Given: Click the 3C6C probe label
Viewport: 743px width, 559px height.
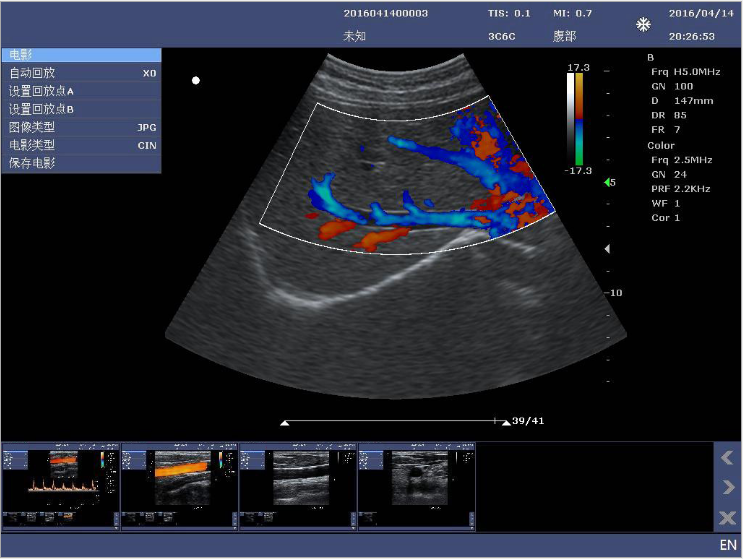Looking at the screenshot, I should 502,36.
